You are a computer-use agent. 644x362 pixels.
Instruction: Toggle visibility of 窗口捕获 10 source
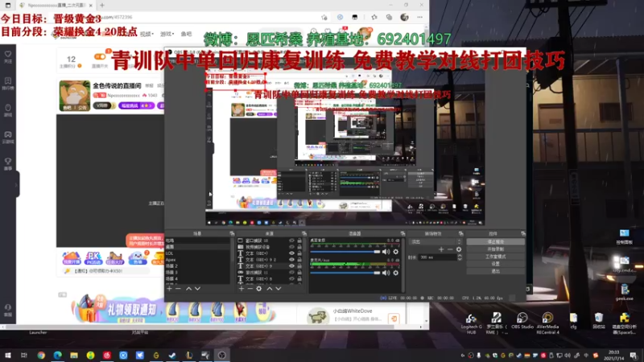point(291,241)
